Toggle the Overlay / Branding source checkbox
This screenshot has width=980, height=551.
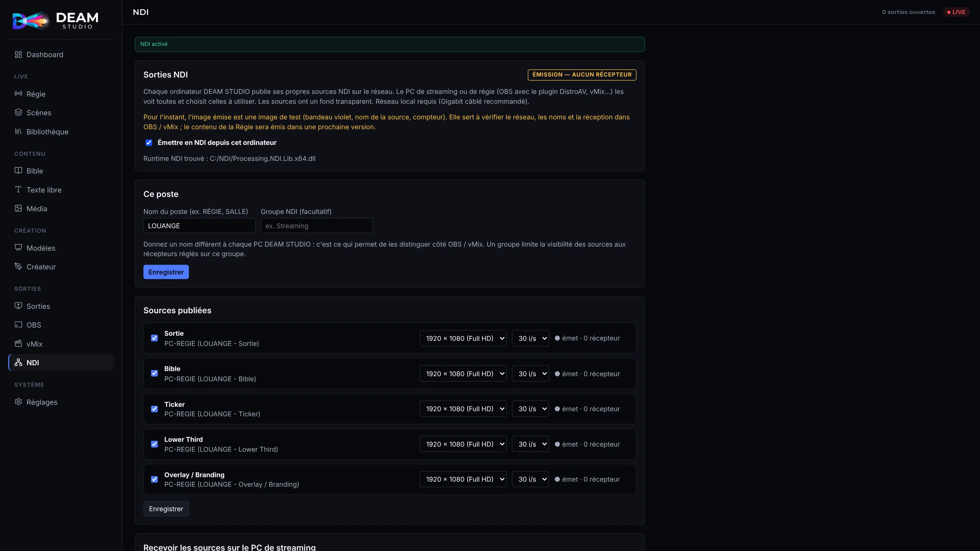click(154, 479)
